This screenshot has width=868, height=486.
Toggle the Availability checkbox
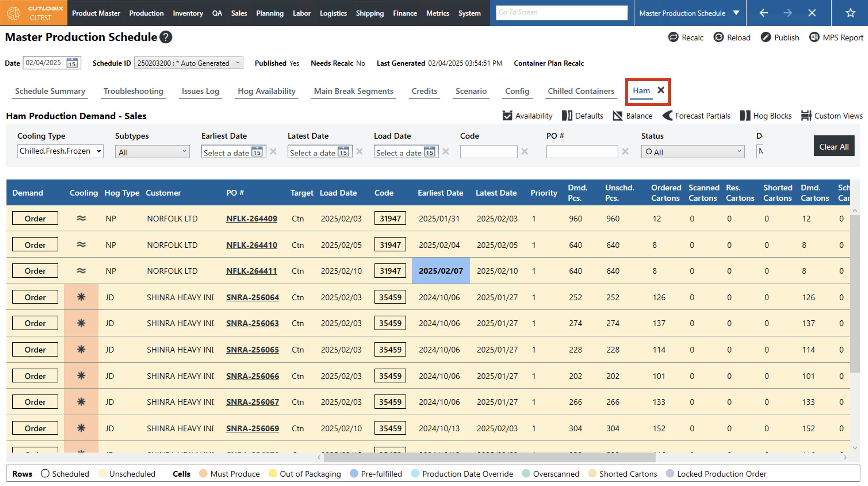(x=507, y=116)
